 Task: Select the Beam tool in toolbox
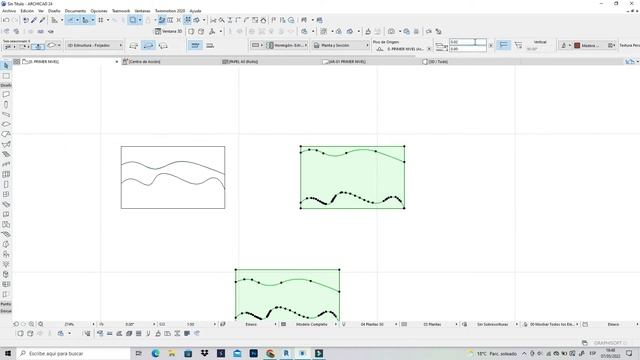pos(6,114)
